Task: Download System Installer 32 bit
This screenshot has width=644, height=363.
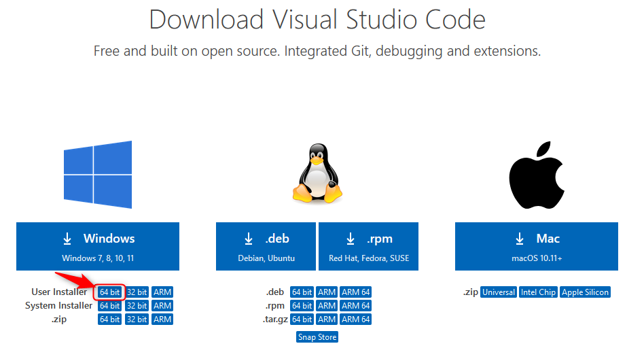Action: pyautogui.click(x=137, y=305)
